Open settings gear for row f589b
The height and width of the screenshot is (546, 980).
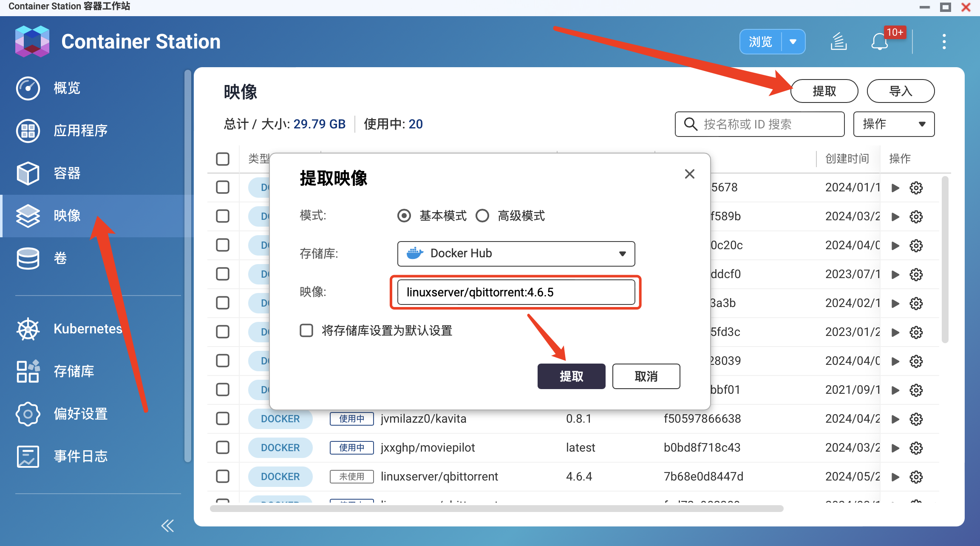click(916, 216)
